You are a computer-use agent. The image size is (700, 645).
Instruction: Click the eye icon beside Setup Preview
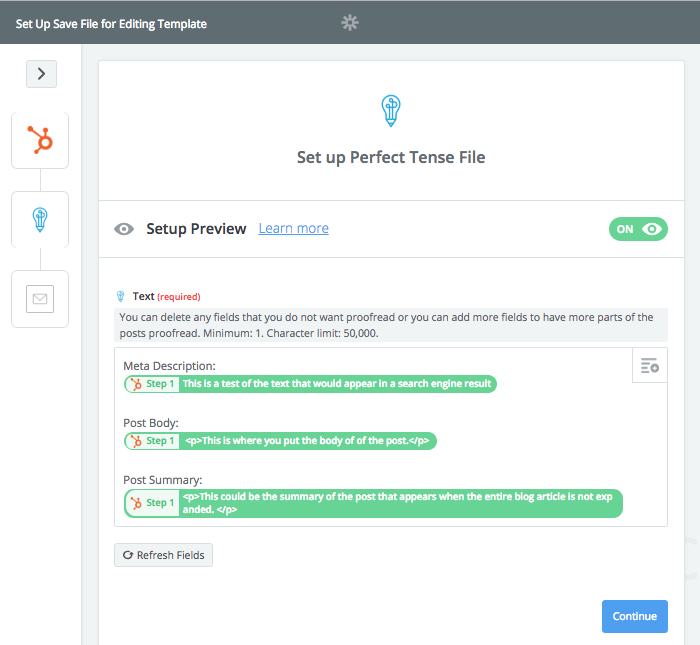coord(124,229)
